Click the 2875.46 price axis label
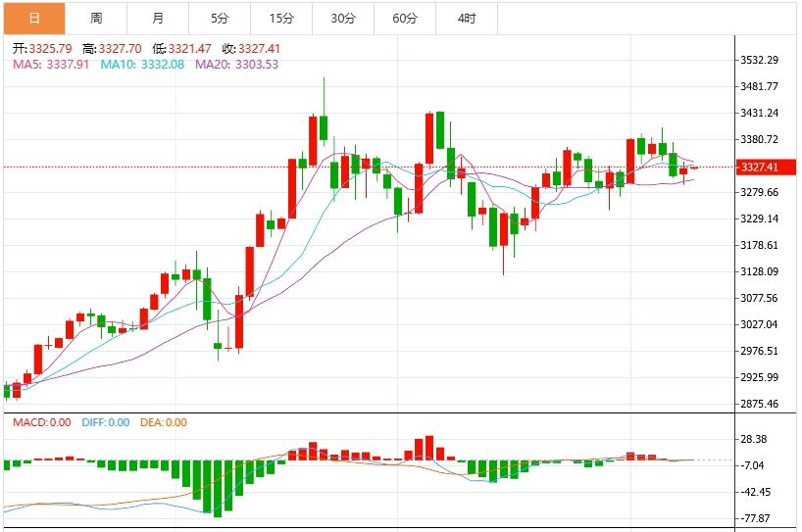802x532 pixels. point(760,404)
